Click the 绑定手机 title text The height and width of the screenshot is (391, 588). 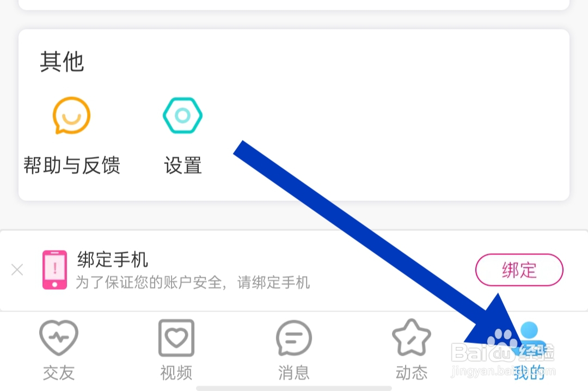pos(113,260)
